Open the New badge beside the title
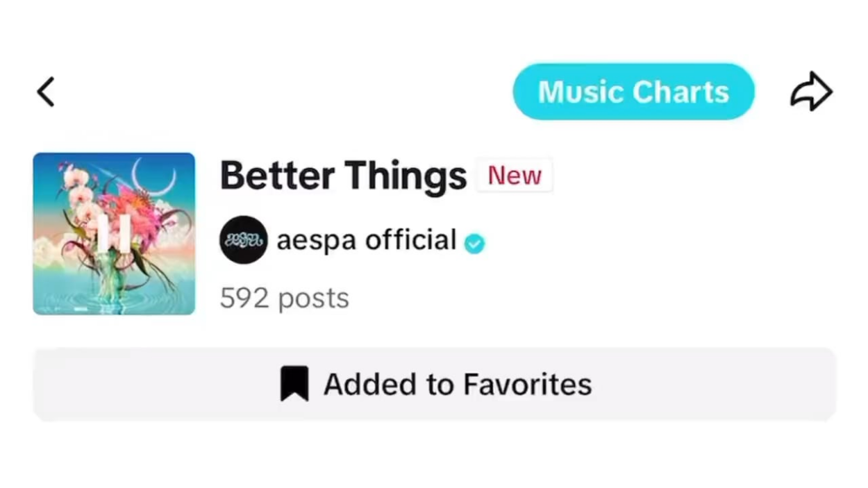Image resolution: width=868 pixels, height=488 pixels. [514, 175]
